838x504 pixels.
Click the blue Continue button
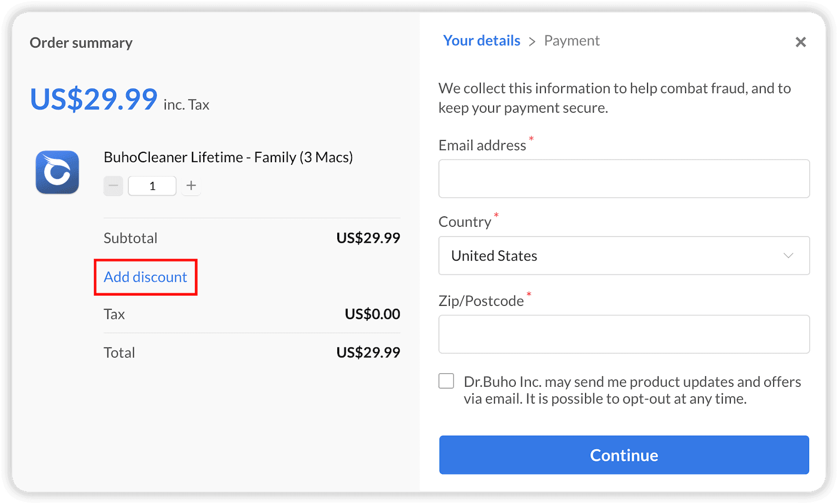(624, 455)
